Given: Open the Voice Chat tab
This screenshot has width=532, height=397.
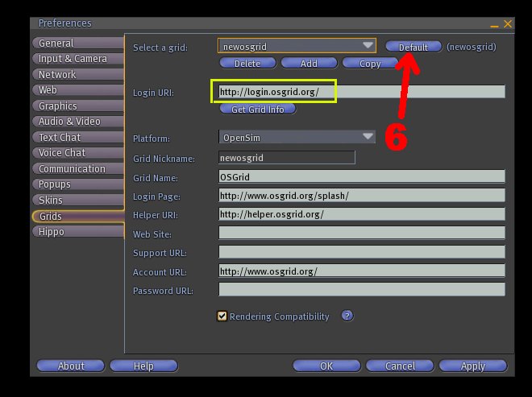Looking at the screenshot, I should pos(77,153).
